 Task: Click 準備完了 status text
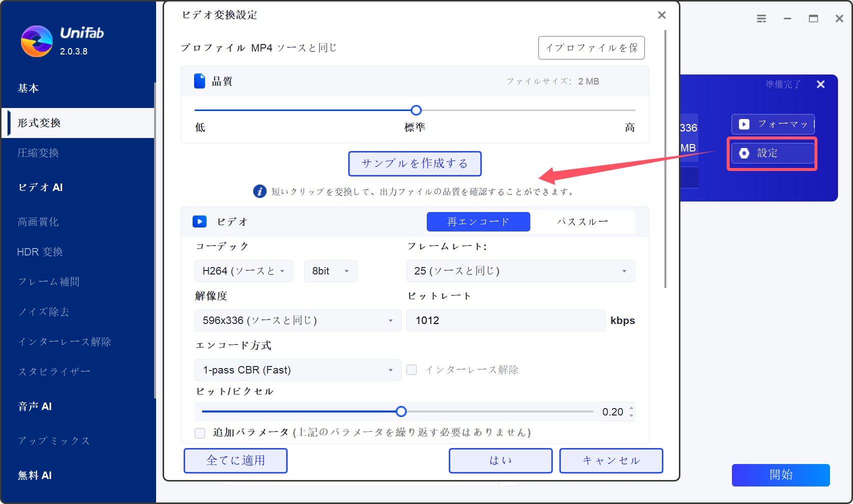tap(783, 84)
